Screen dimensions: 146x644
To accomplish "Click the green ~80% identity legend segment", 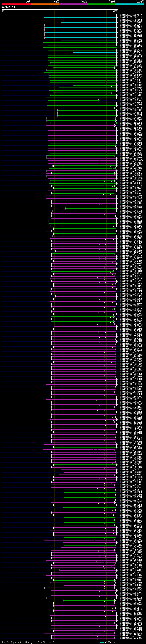I will pyautogui.click(x=101, y=4).
